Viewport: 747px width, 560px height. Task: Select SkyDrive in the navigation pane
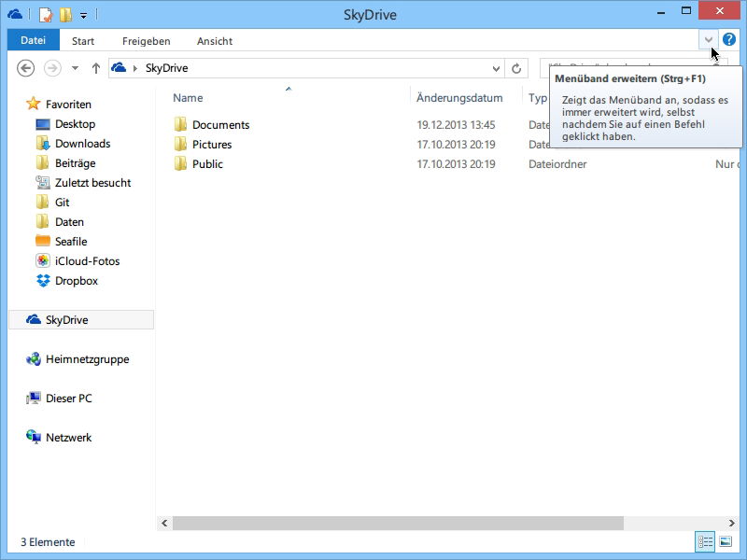(x=81, y=319)
